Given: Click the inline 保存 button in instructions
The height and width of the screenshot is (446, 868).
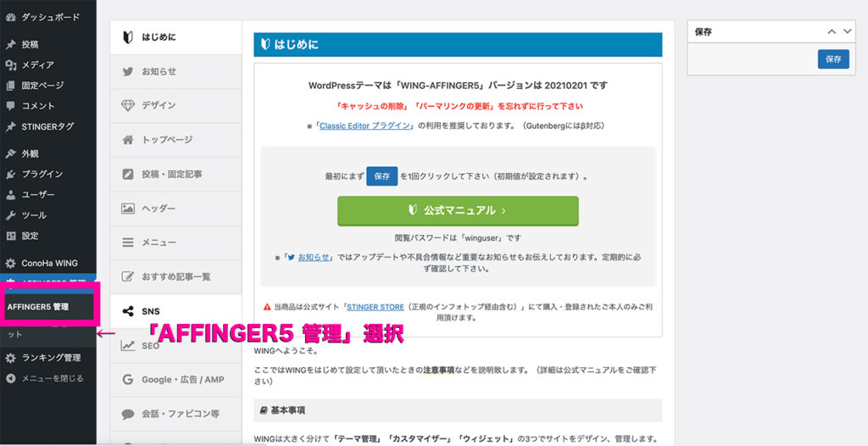Looking at the screenshot, I should pyautogui.click(x=382, y=176).
